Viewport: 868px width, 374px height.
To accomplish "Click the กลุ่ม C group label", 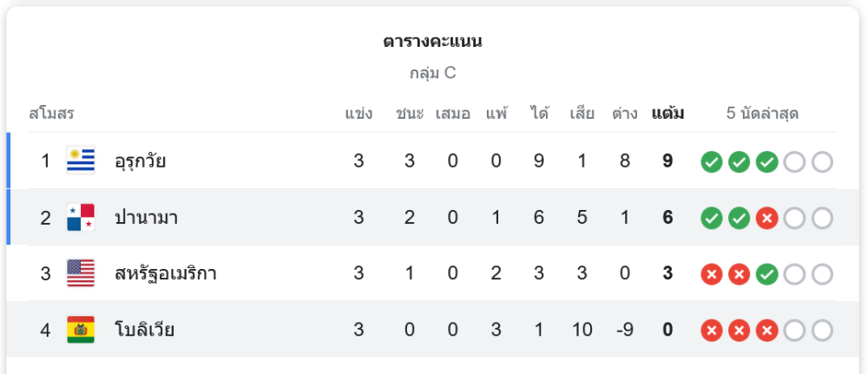I will pyautogui.click(x=432, y=73).
